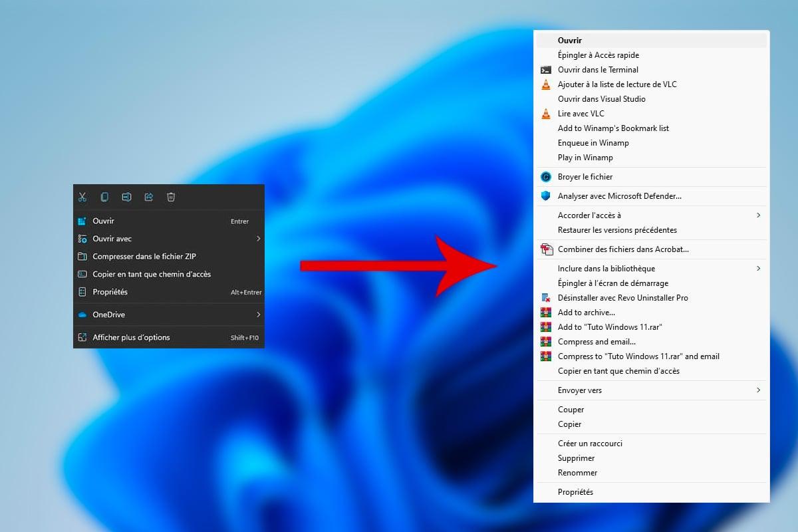Select the Cut (scissors) icon in the compact menu

(82, 197)
